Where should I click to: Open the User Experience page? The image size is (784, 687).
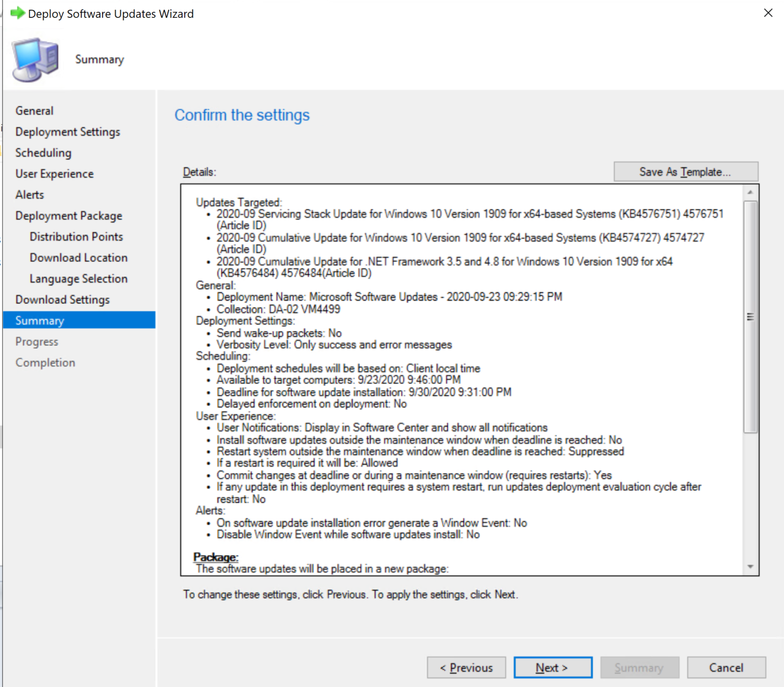[54, 174]
